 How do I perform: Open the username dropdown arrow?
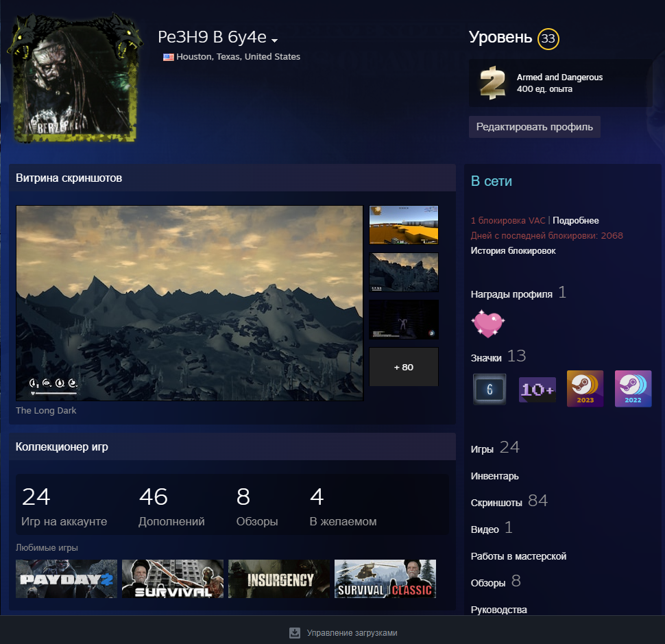[x=274, y=40]
